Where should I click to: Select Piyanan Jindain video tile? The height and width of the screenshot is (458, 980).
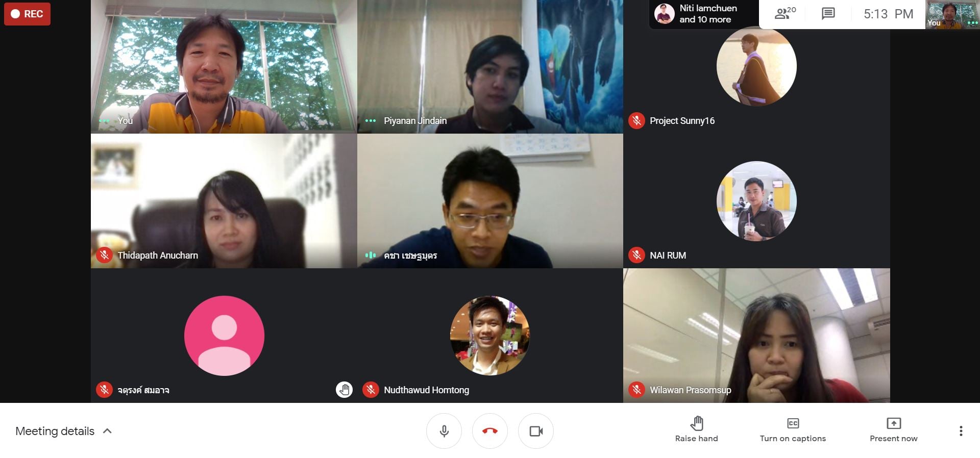coord(490,67)
